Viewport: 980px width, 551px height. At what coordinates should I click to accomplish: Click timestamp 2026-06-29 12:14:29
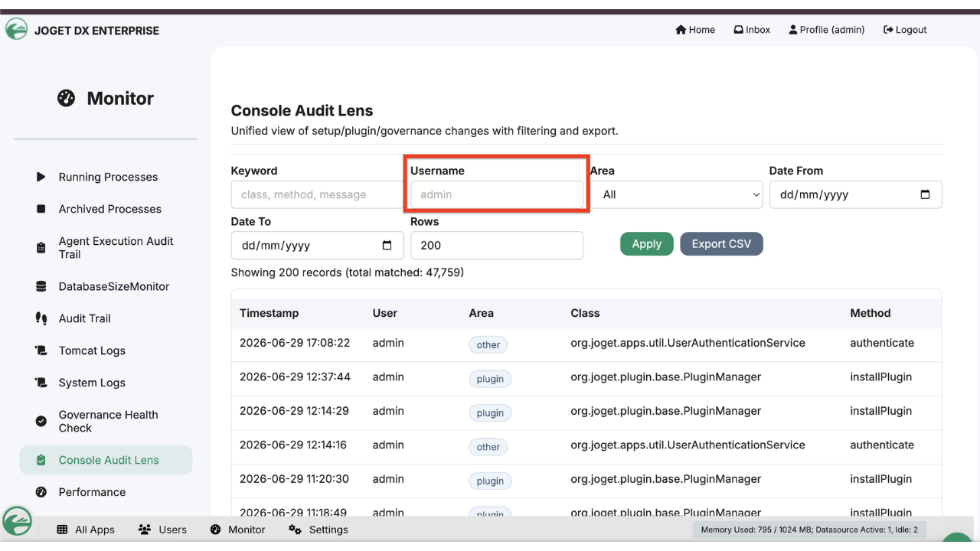point(295,411)
